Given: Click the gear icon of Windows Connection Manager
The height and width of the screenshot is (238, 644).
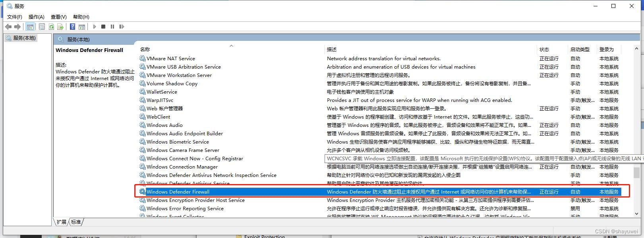Looking at the screenshot, I should click(143, 167).
